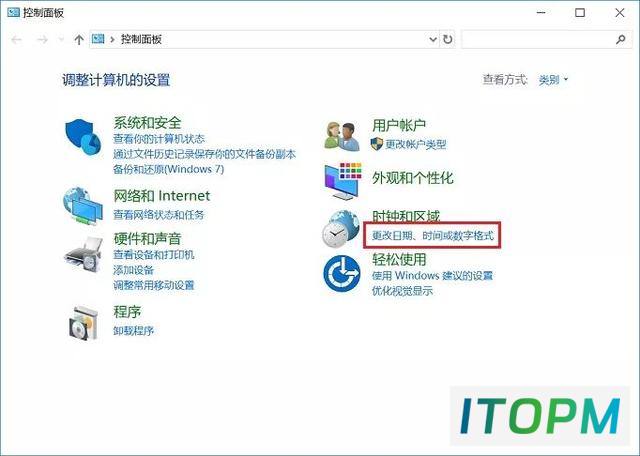Maximize the Control Panel window
640x456 pixels.
click(x=580, y=13)
